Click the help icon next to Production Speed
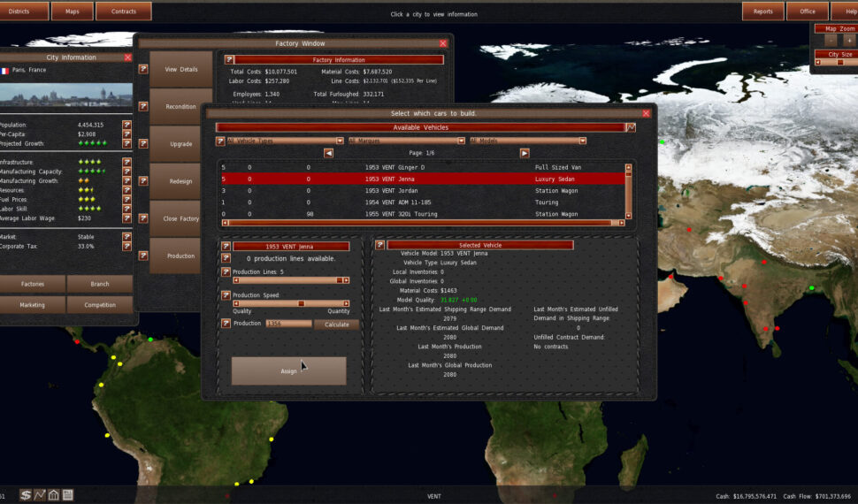The width and height of the screenshot is (858, 504). (226, 294)
